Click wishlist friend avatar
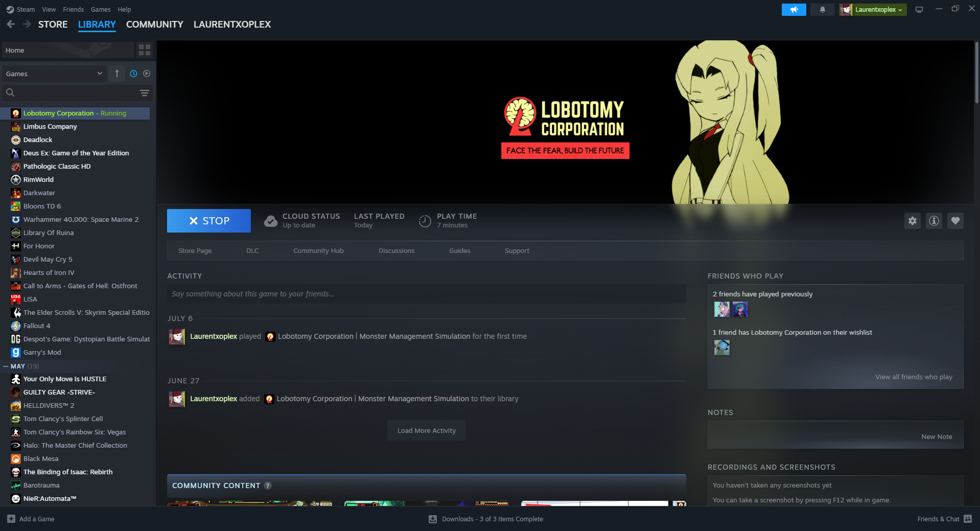Screen dimensions: 980x531 pyautogui.click(x=721, y=348)
